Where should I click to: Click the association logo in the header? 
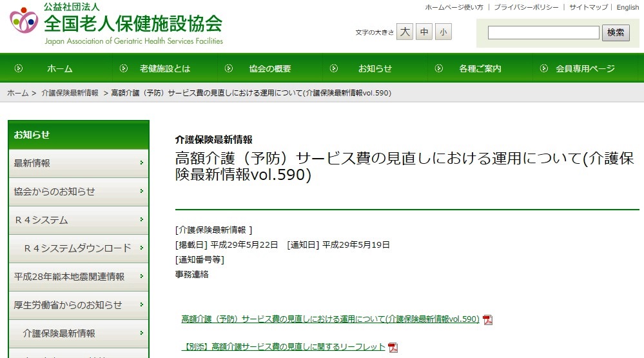(24, 20)
